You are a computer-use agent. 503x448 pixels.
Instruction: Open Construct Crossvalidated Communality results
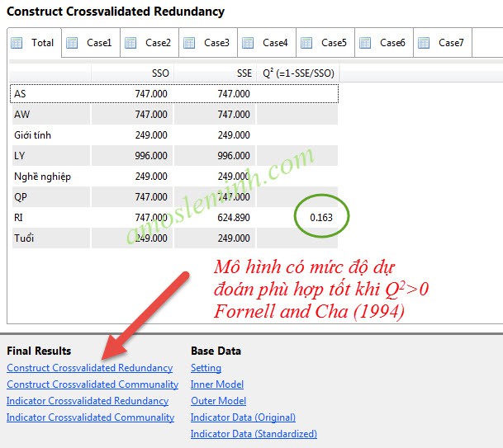93,384
